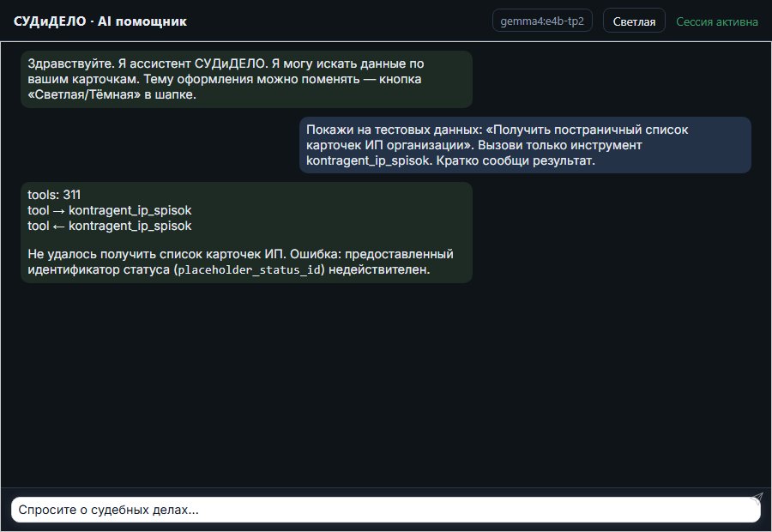Image resolution: width=772 pixels, height=532 pixels.
Task: Click the СУДиДЕЛО · AI помощник title
Action: pyautogui.click(x=100, y=21)
